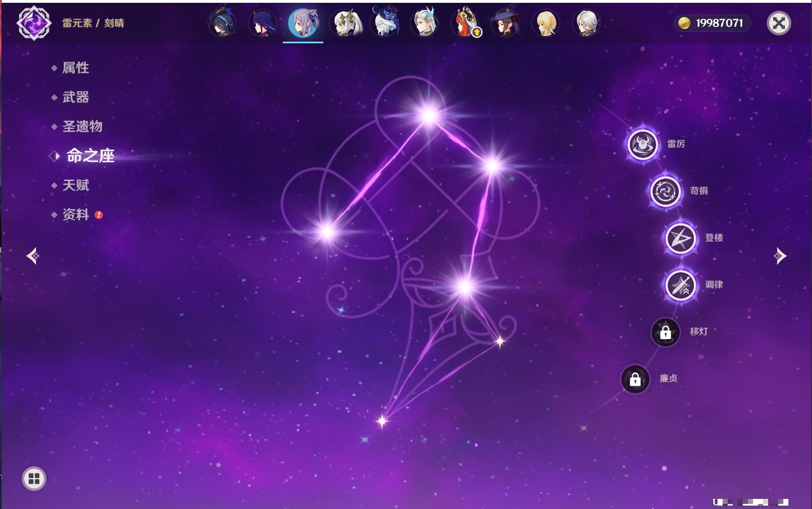Click the 廉贞 text label
This screenshot has width=812, height=509.
click(669, 379)
